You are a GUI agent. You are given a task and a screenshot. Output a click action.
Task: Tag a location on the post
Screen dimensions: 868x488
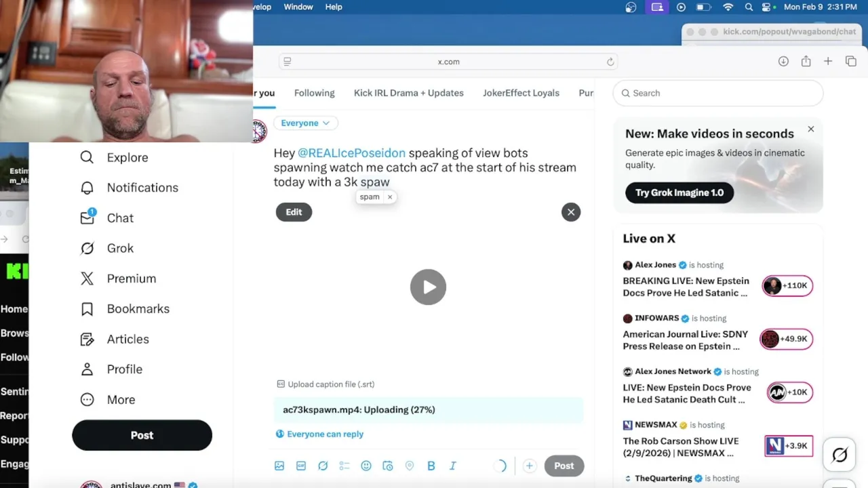click(410, 466)
